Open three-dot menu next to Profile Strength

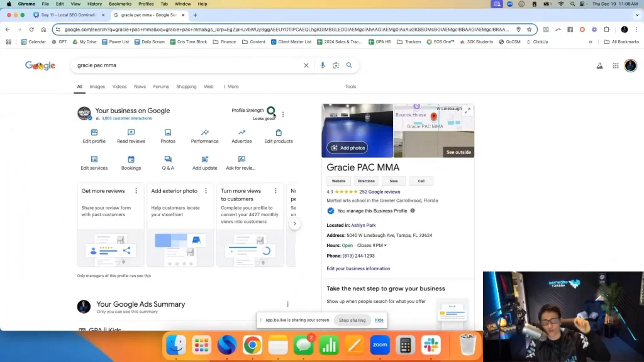pos(283,114)
